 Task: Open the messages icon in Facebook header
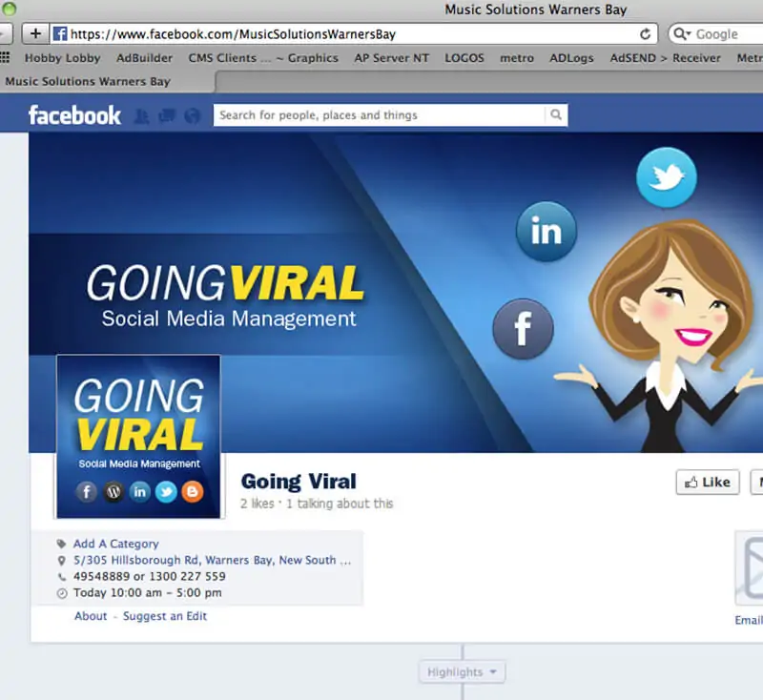167,116
